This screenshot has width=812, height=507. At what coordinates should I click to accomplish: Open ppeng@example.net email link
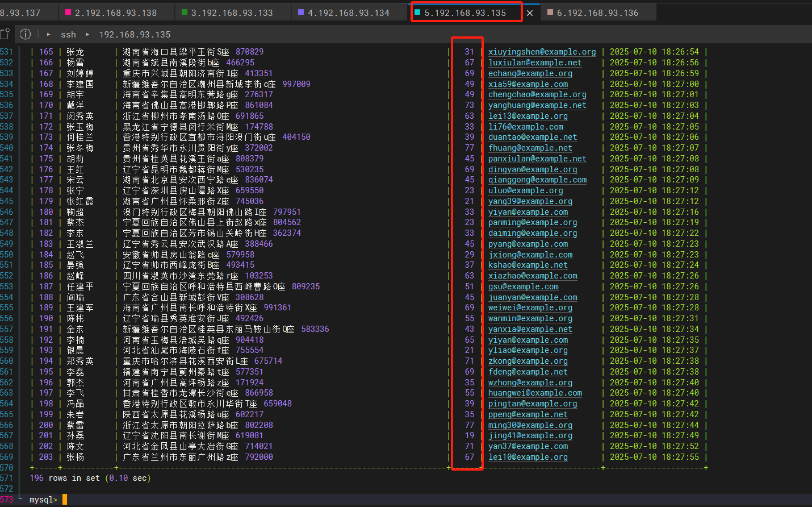point(528,414)
